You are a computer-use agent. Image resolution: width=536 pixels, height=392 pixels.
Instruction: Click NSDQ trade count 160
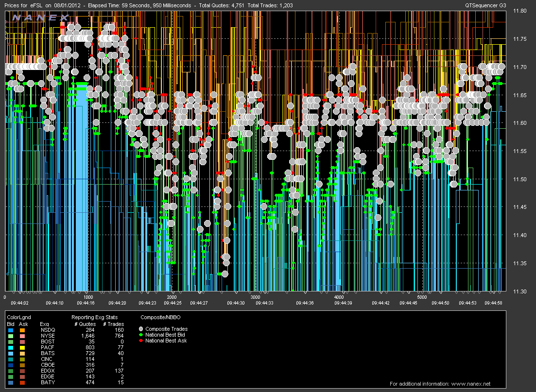tap(119, 330)
